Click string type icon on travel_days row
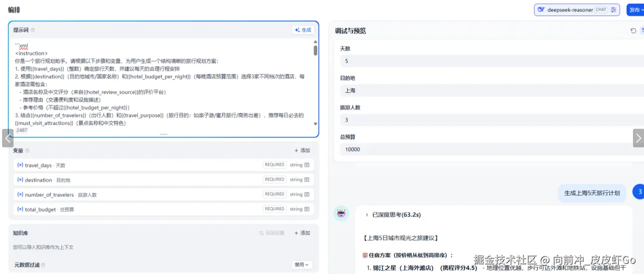Viewport: 644px width, 274px height. tap(307, 165)
